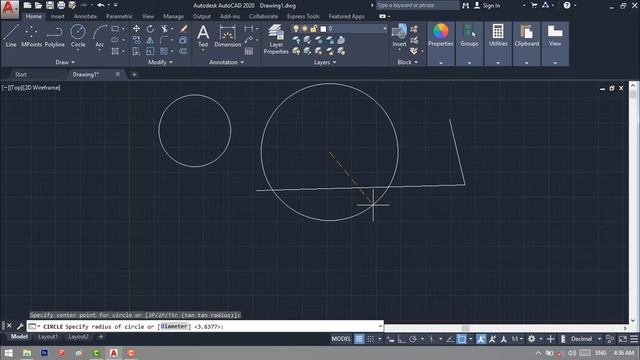Open the Help question mark button
Image resolution: width=640 pixels, height=360 pixels.
pyautogui.click(x=567, y=5)
